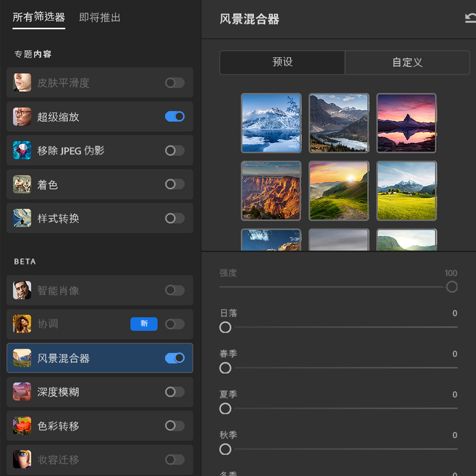This screenshot has width=476, height=476.
Task: Turn on the 样式转换 switch
Action: [175, 218]
